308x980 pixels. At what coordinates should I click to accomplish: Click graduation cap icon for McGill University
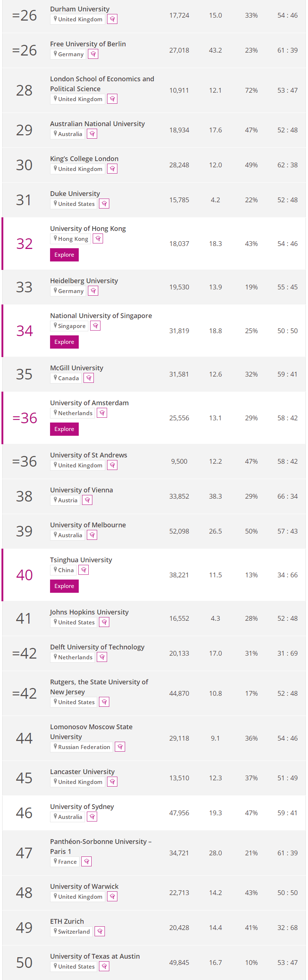click(89, 378)
